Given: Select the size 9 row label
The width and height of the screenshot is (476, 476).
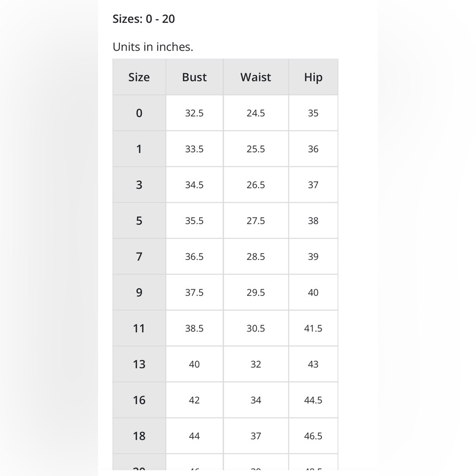Looking at the screenshot, I should (139, 292).
